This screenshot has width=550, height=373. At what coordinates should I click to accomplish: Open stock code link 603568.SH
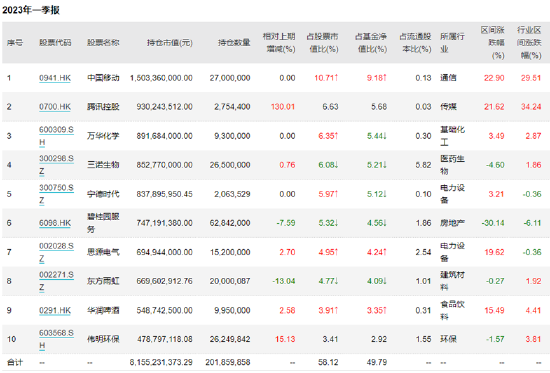(x=56, y=339)
